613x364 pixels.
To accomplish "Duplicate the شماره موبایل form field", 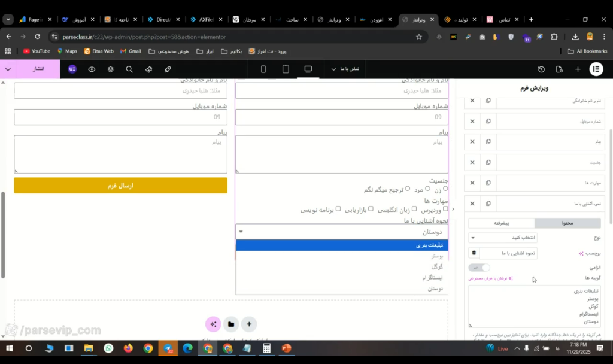I will click(x=488, y=121).
